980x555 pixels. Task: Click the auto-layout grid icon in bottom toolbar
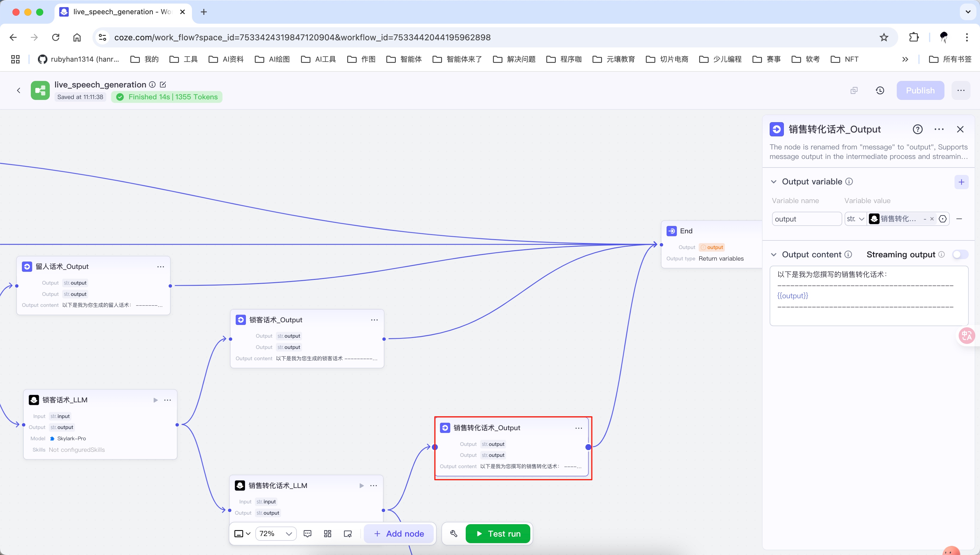328,534
